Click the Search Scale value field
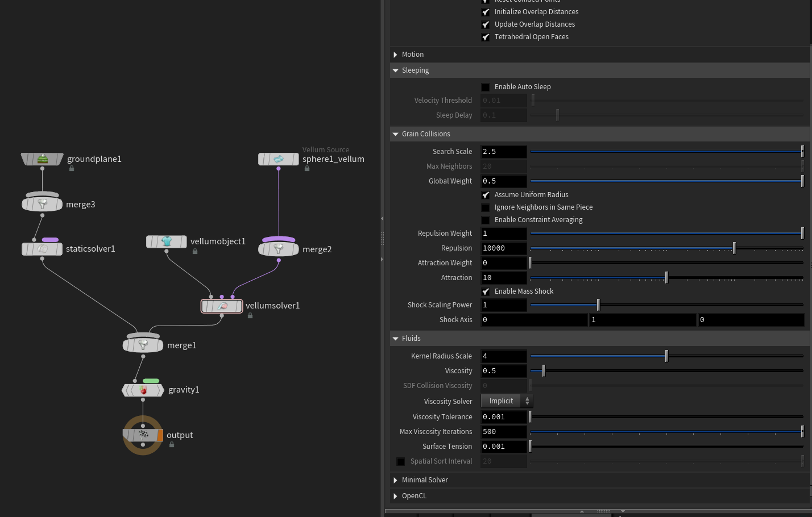 click(504, 152)
